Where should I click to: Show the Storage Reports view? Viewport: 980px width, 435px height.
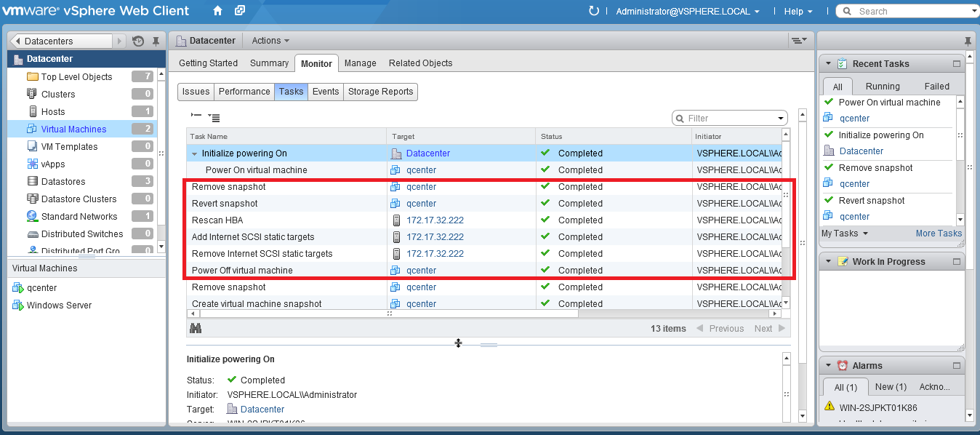pos(380,92)
